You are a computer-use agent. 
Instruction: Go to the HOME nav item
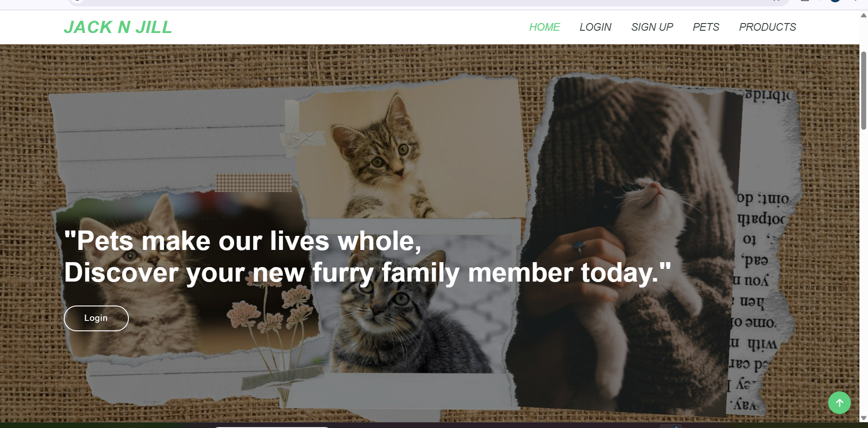pos(544,27)
